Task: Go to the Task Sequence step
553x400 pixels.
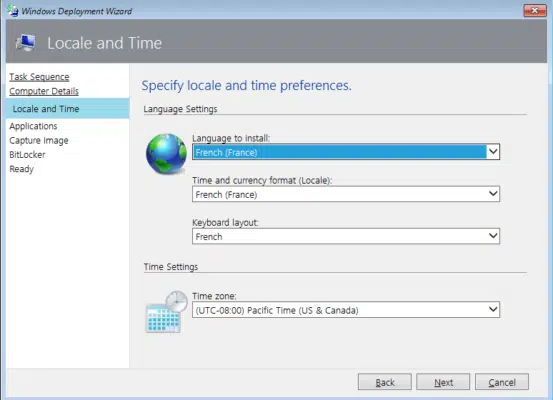Action: pyautogui.click(x=39, y=77)
